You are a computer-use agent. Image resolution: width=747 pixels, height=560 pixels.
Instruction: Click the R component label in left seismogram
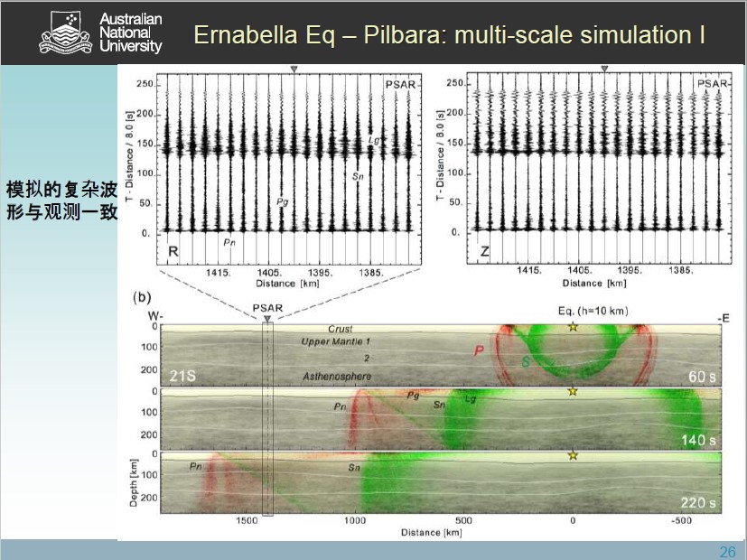coord(173,252)
